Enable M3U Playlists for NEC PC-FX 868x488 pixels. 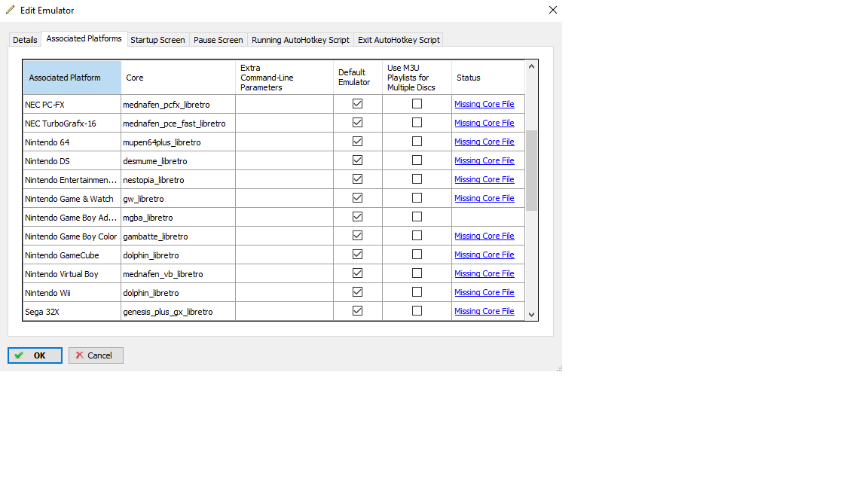pyautogui.click(x=417, y=104)
